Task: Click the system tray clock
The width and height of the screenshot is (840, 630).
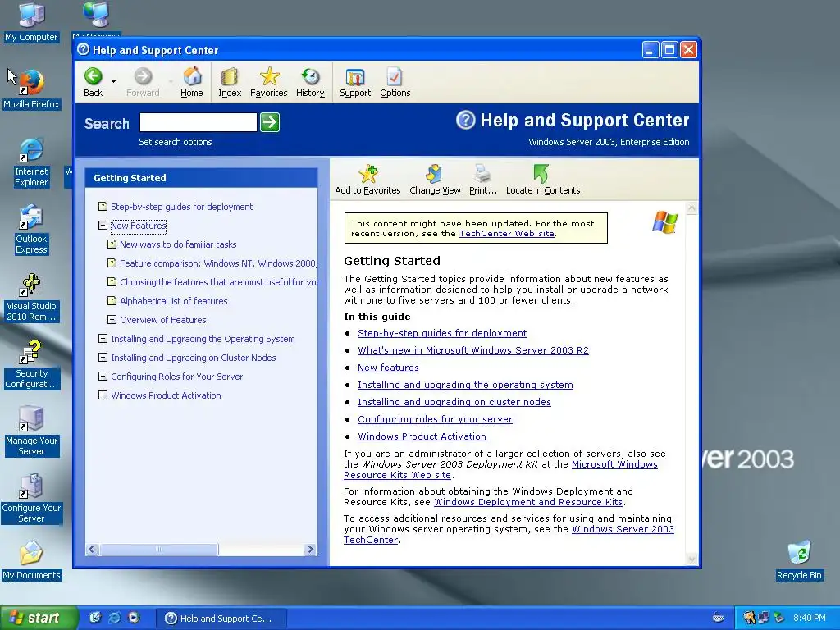Action: [x=809, y=618]
